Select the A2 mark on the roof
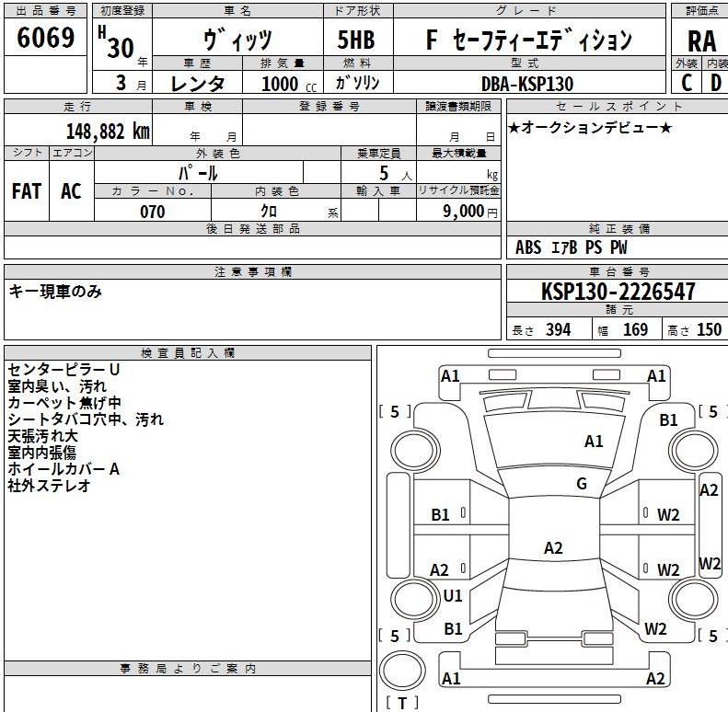 tap(553, 548)
